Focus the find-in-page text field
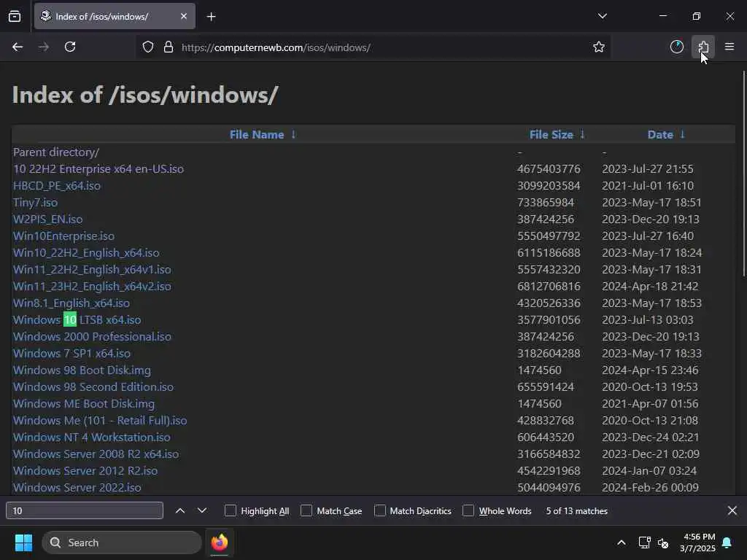 85,510
